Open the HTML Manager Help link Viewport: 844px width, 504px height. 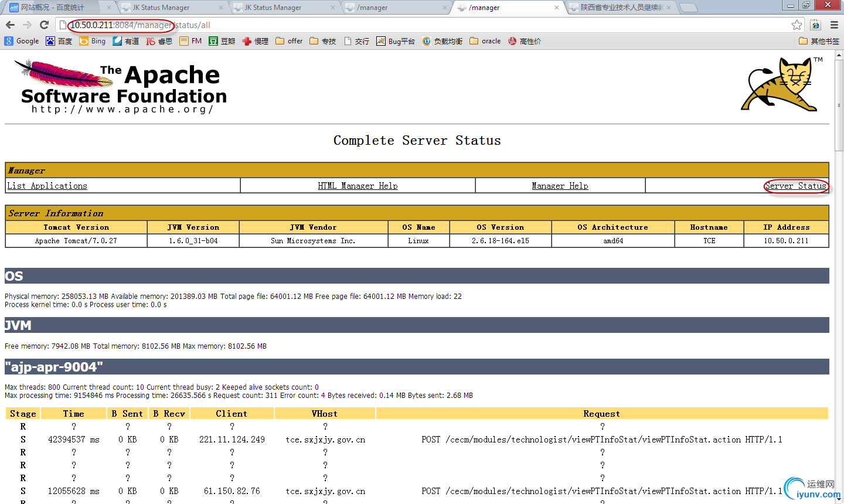[x=358, y=186]
